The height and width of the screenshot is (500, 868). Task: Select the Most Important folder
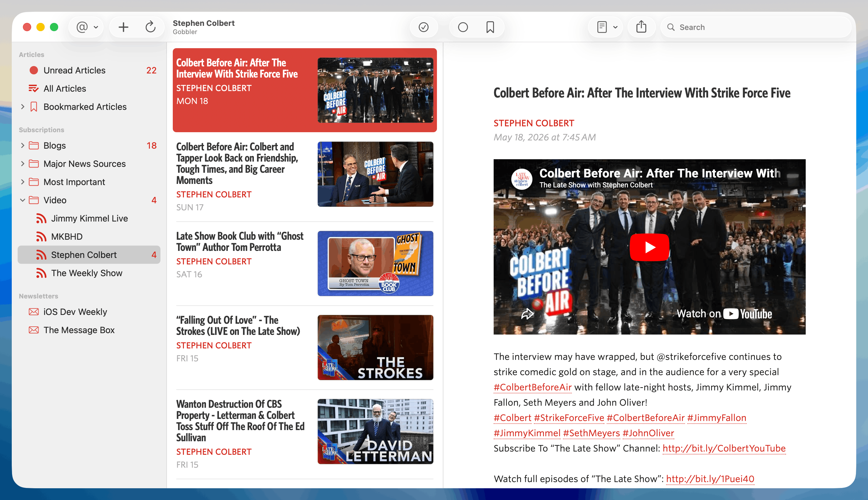pos(89,182)
